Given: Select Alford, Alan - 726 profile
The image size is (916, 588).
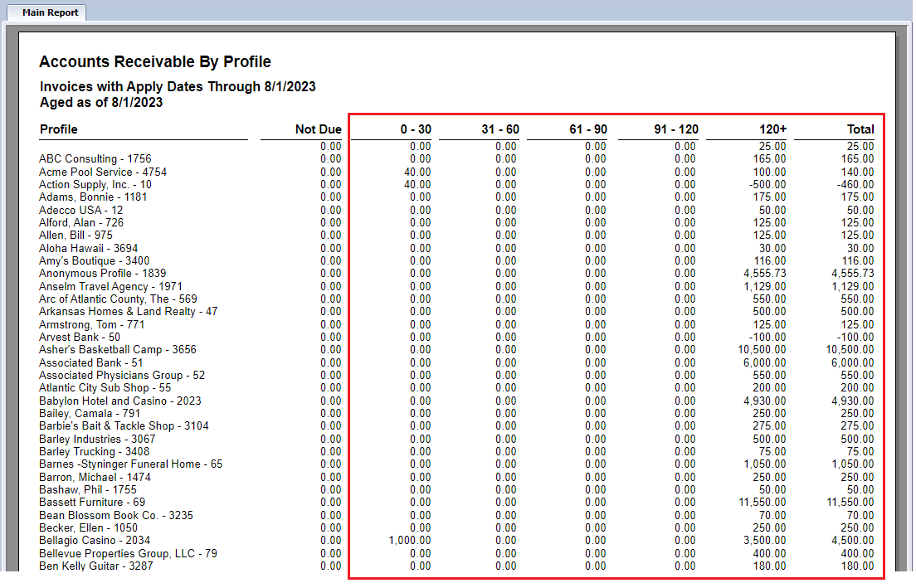Looking at the screenshot, I should pyautogui.click(x=81, y=222).
